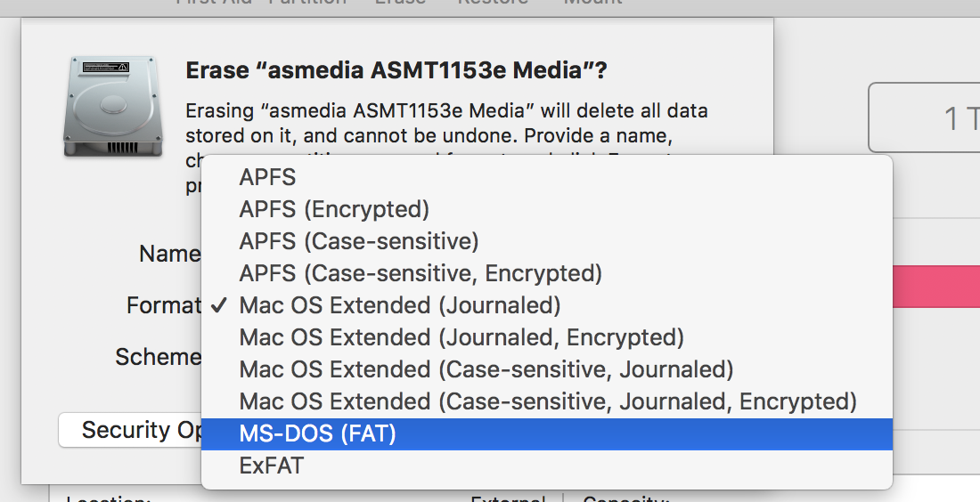The height and width of the screenshot is (502, 980).
Task: Choose Mac OS Extended (Journaled, Encrypted)
Action: click(x=547, y=337)
